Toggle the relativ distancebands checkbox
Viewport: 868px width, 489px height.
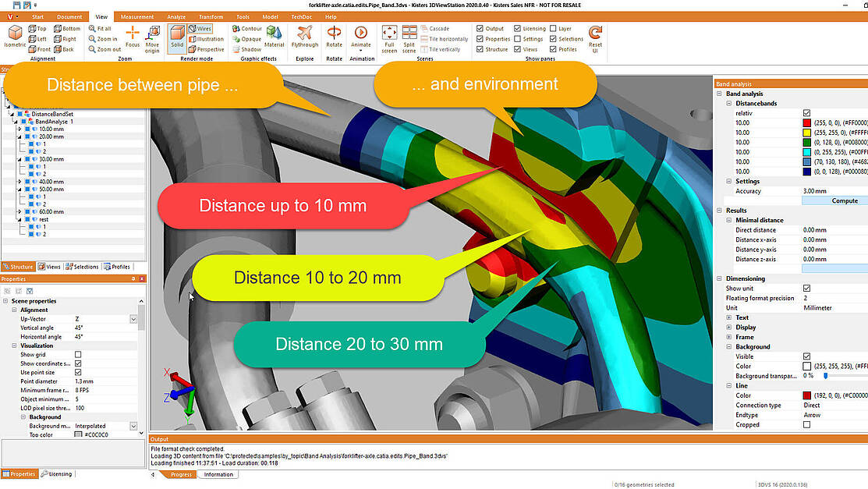tap(806, 113)
